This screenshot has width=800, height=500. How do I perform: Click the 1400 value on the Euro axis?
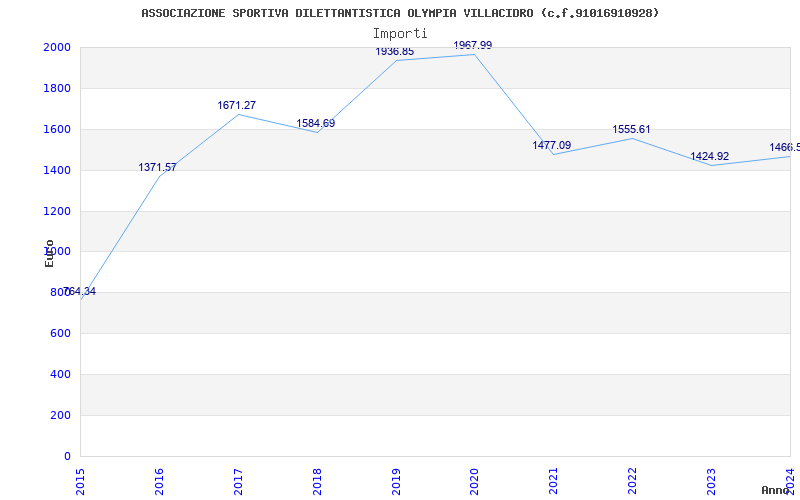coord(57,170)
